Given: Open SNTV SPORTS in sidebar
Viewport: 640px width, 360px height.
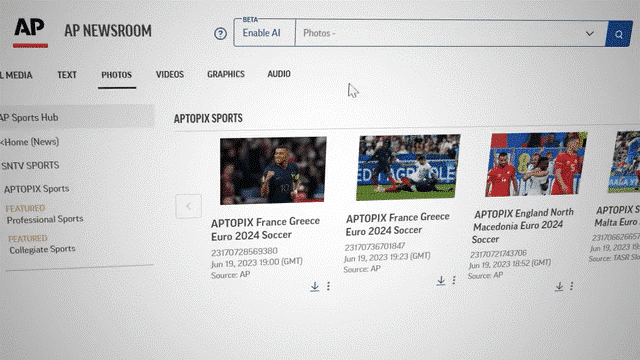Looking at the screenshot, I should click(30, 165).
